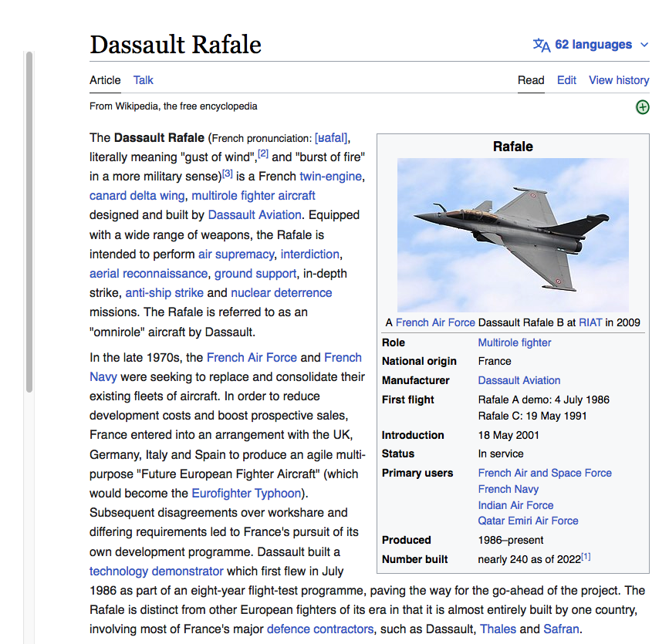Click the infobox title Rafale
The height and width of the screenshot is (644, 669).
(x=513, y=147)
